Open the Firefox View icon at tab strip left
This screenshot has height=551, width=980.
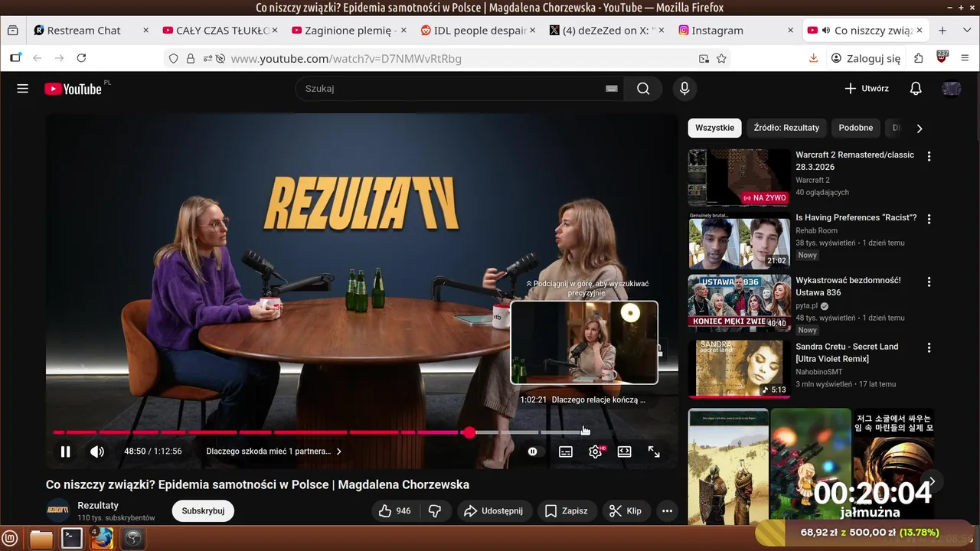pyautogui.click(x=13, y=31)
